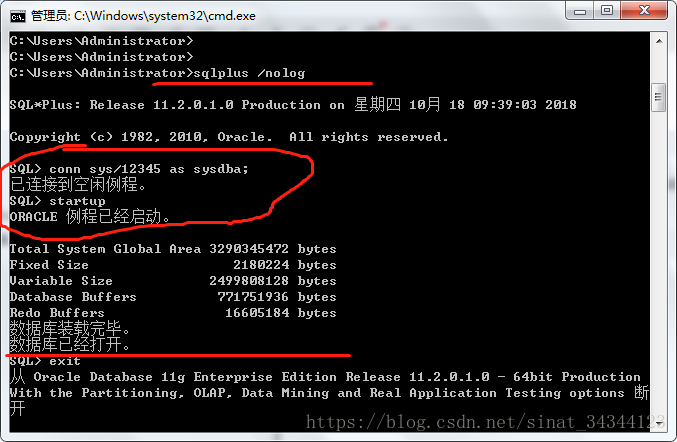Click the 'conn sys/12345 as sysdba;' command

point(149,169)
